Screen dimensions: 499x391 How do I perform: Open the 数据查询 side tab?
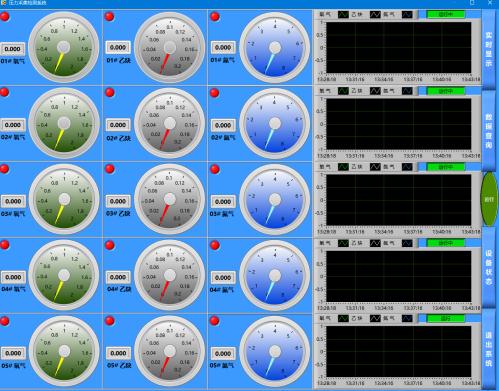[488, 130]
